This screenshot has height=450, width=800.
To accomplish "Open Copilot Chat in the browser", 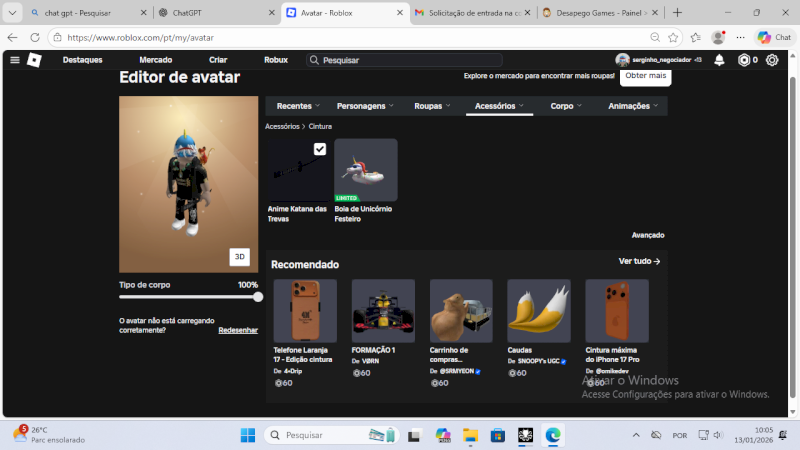I will tap(774, 37).
